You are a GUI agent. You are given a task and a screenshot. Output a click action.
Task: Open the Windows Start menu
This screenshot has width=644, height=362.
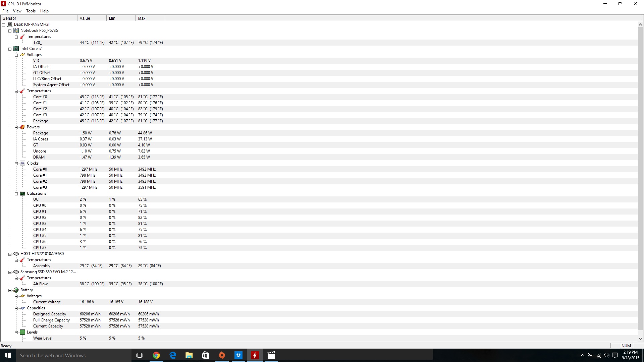pos(8,355)
